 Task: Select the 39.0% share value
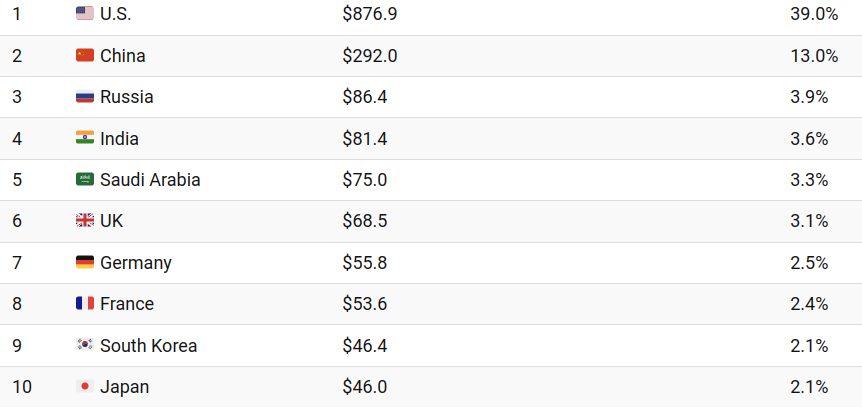click(x=813, y=14)
